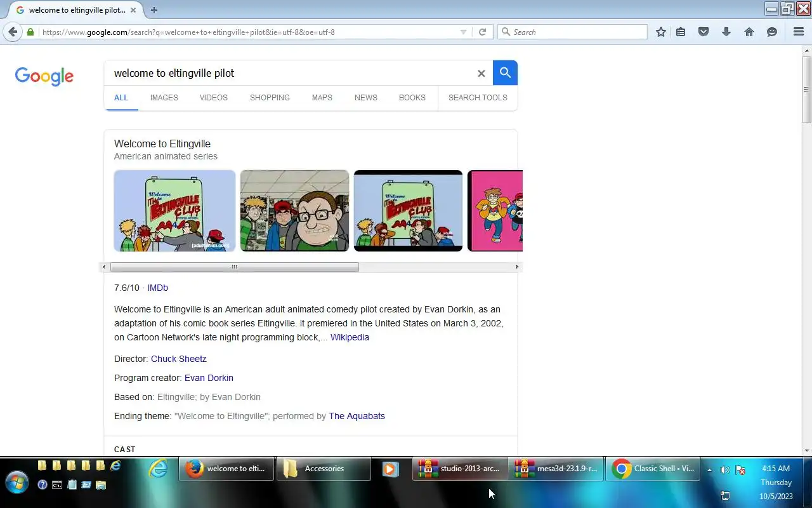This screenshot has width=812, height=508.
Task: Click the carousel scroll left arrow
Action: click(x=105, y=267)
